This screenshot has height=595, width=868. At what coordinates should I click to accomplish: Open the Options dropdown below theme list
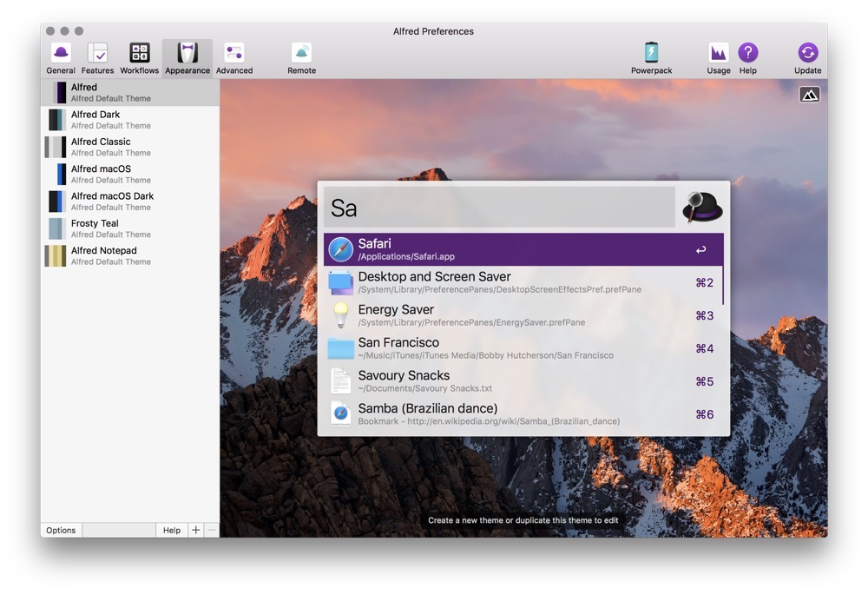tap(61, 530)
